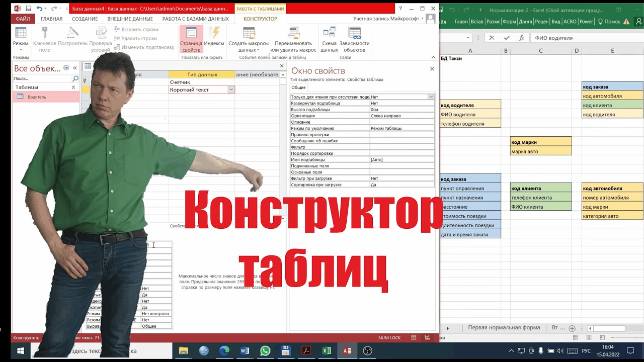The image size is (644, 362).
Task: Click the navigation pane search magnifier
Action: click(75, 79)
